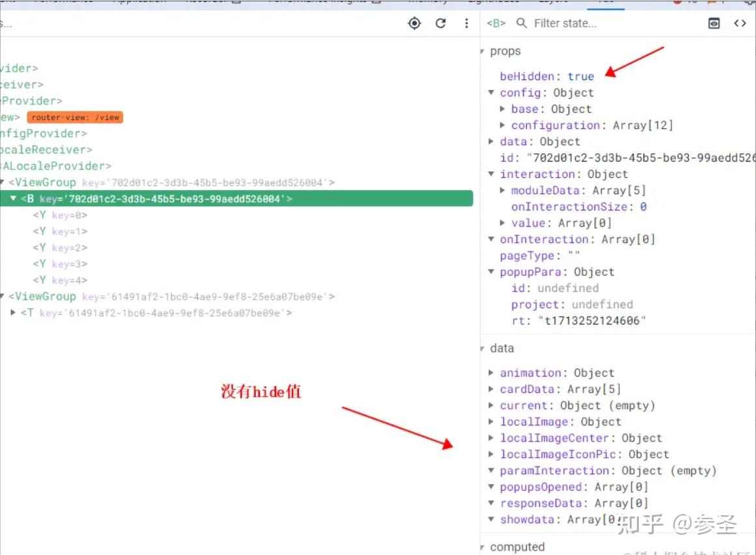
Task: Click the <B> component badge next to Filter state
Action: pos(495,23)
